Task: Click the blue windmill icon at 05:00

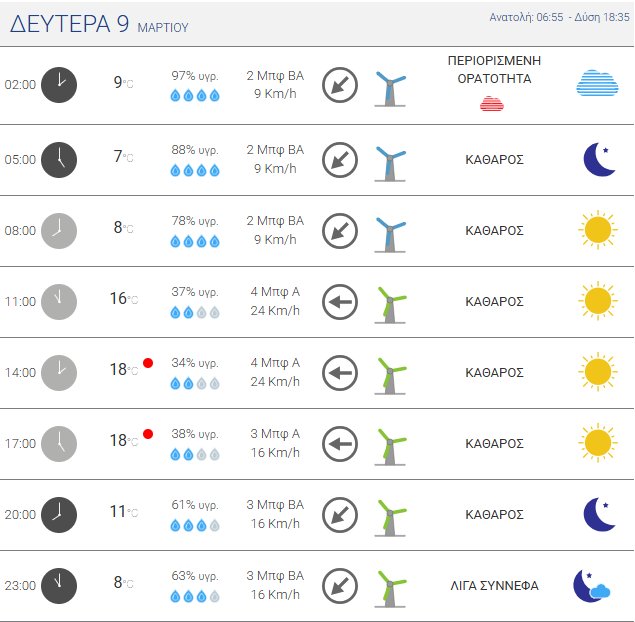Action: 390,159
